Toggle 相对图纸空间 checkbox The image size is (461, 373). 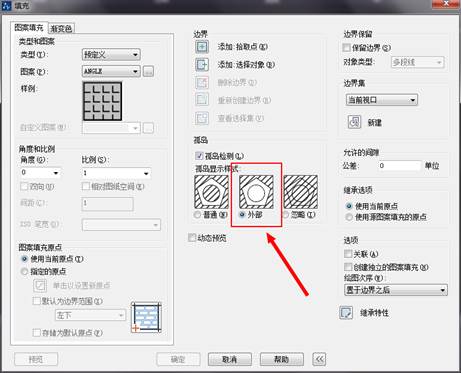click(86, 186)
